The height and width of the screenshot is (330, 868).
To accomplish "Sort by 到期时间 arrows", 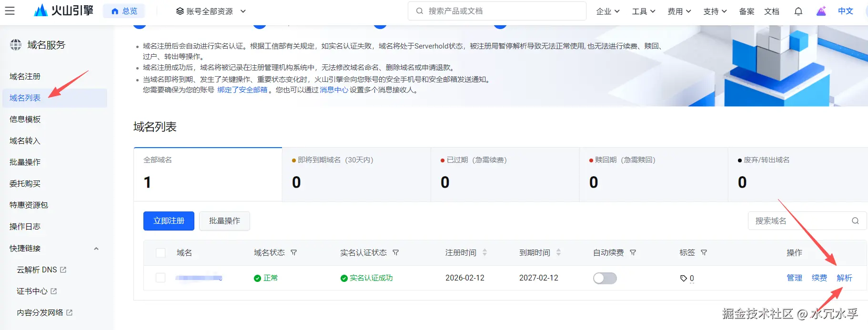I will coord(558,252).
